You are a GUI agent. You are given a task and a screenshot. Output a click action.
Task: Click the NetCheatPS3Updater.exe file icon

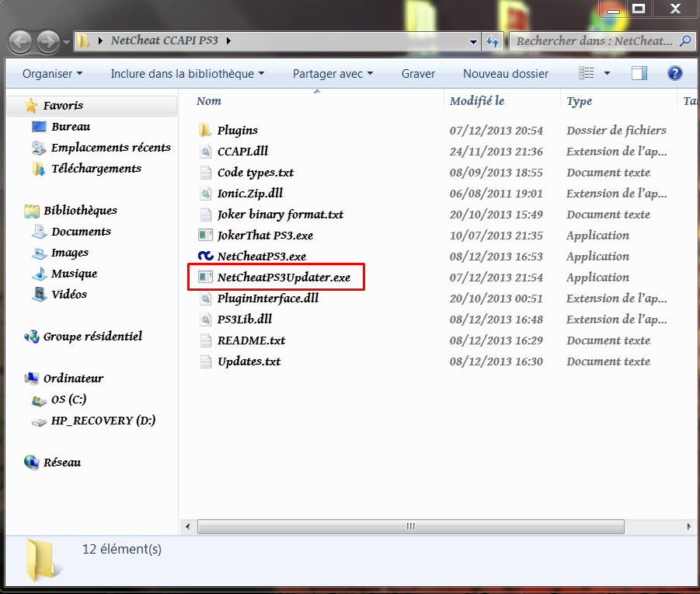pos(205,278)
